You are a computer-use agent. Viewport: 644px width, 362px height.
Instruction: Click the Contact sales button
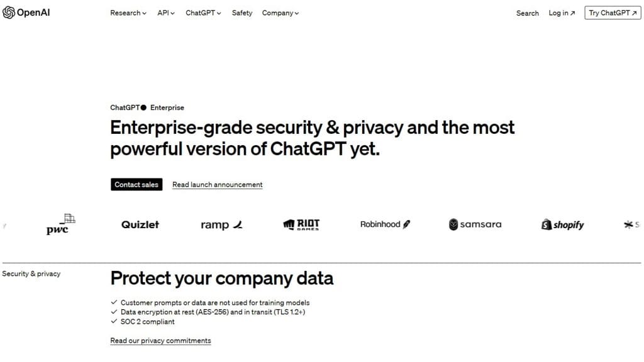[x=136, y=184]
